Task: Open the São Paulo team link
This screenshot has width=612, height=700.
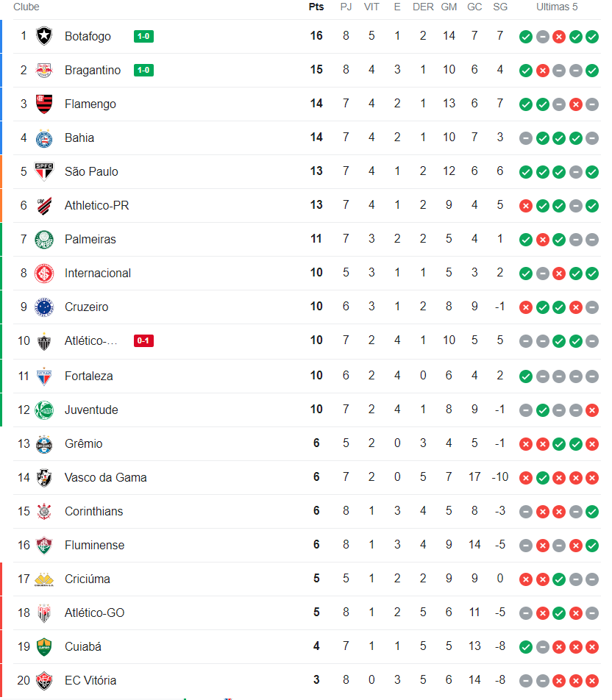Action: (91, 171)
